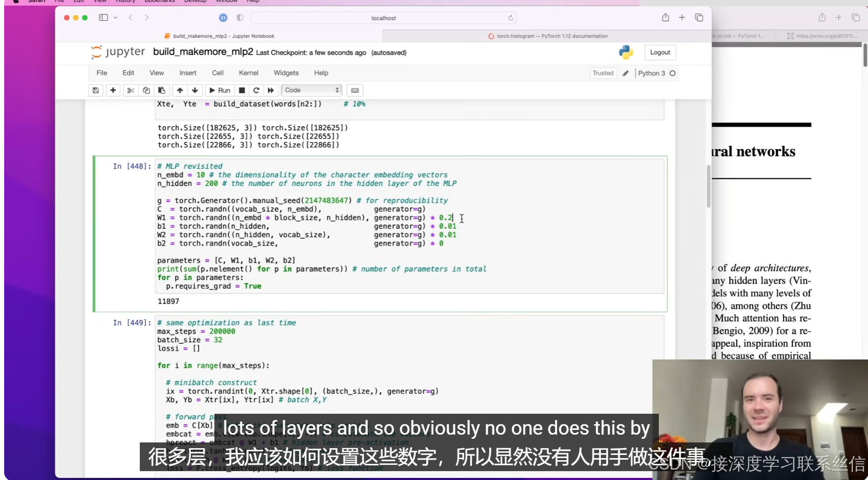Click the Last Checkpoint status text
The image size is (868, 480).
pyautogui.click(x=311, y=53)
